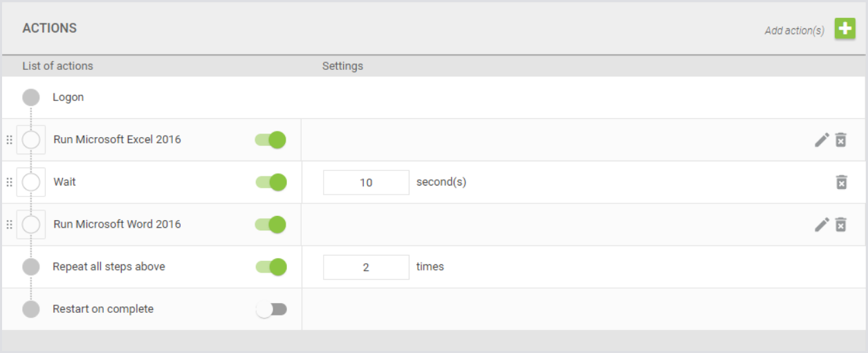
Task: Turn off the Wait action toggle
Action: pyautogui.click(x=270, y=182)
